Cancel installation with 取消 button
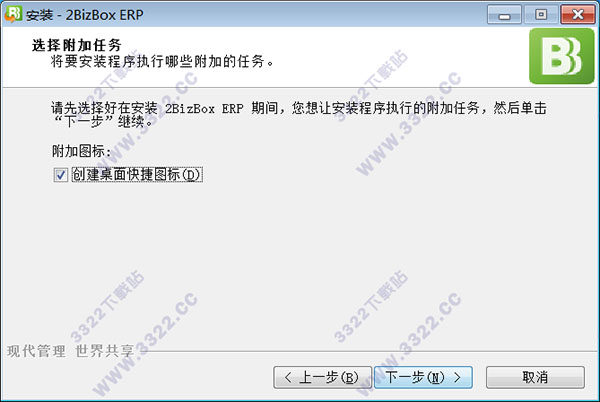 [x=535, y=378]
